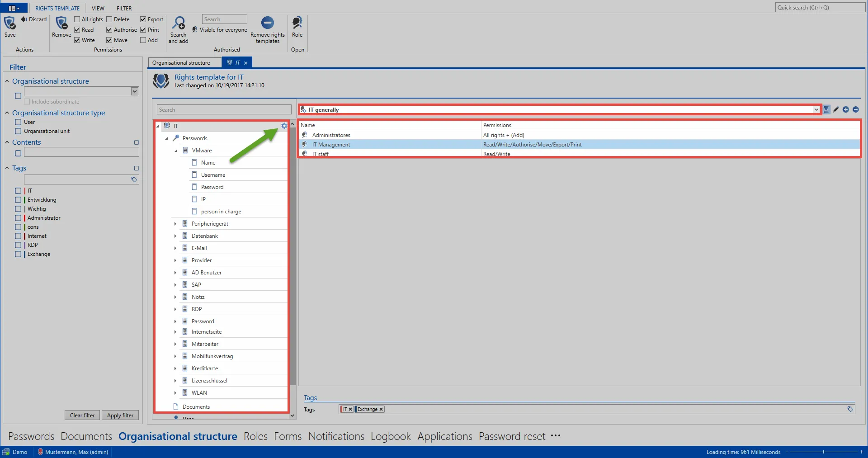The height and width of the screenshot is (458, 868).
Task: Click the minus remove template icon
Action: click(x=855, y=109)
